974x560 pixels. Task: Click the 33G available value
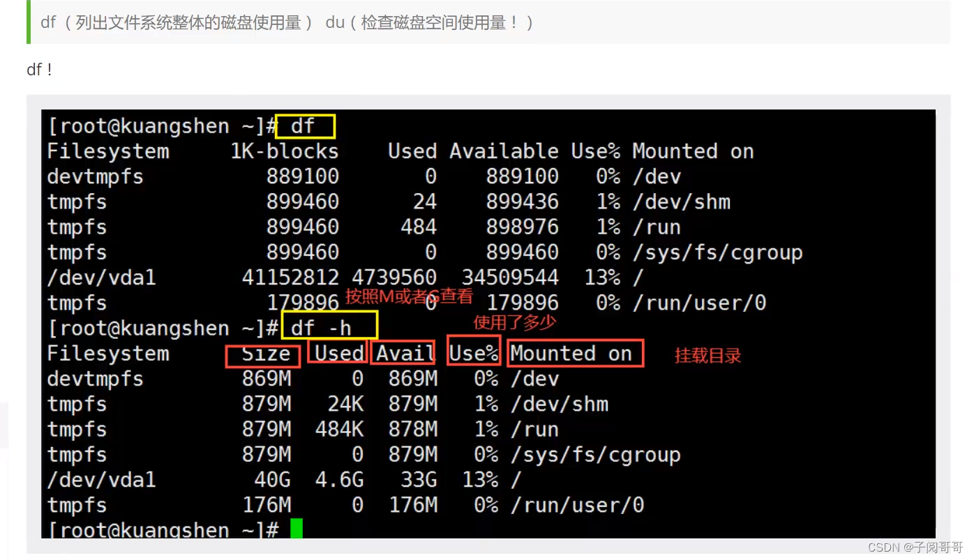(419, 480)
